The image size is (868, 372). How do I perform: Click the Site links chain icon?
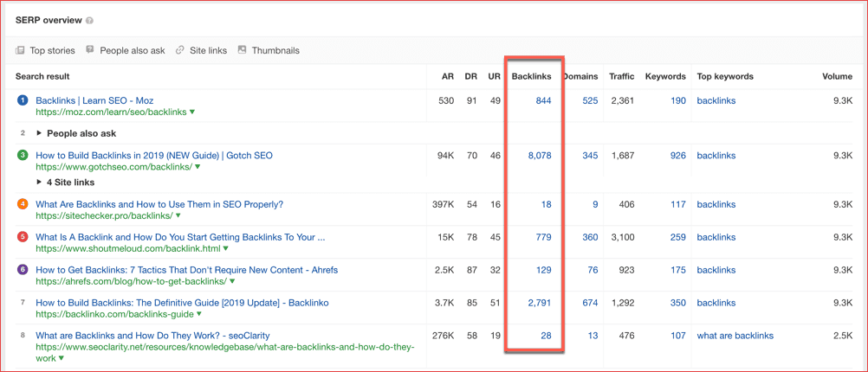(x=180, y=50)
